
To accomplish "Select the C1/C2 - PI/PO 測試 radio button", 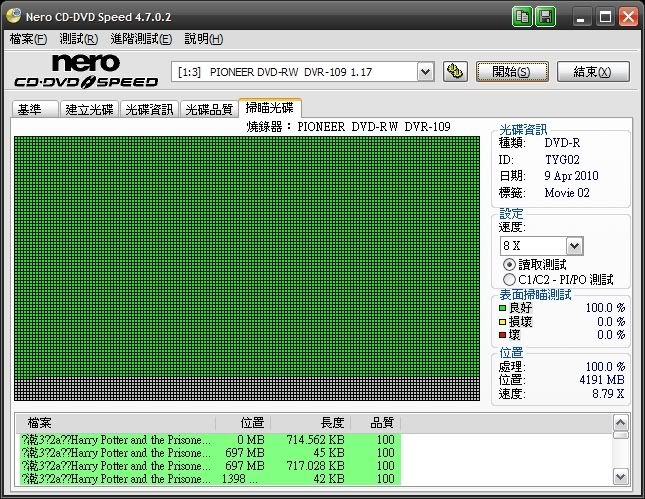I will (509, 280).
